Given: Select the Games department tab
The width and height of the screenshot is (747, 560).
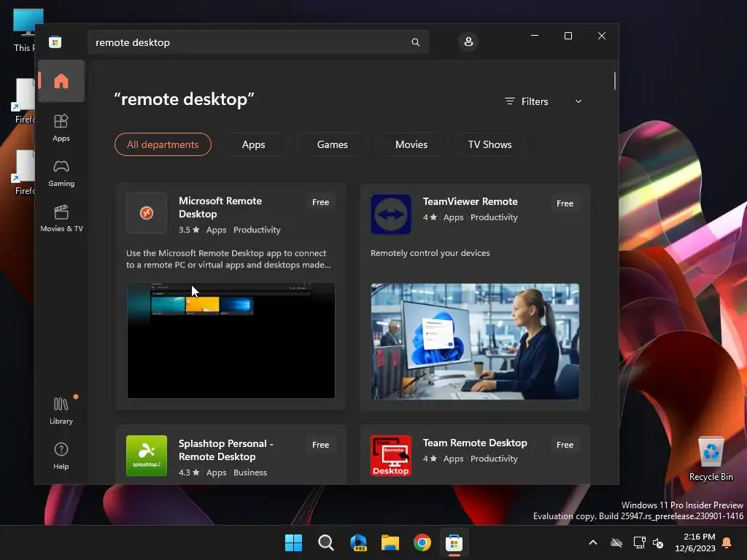Looking at the screenshot, I should coord(333,144).
